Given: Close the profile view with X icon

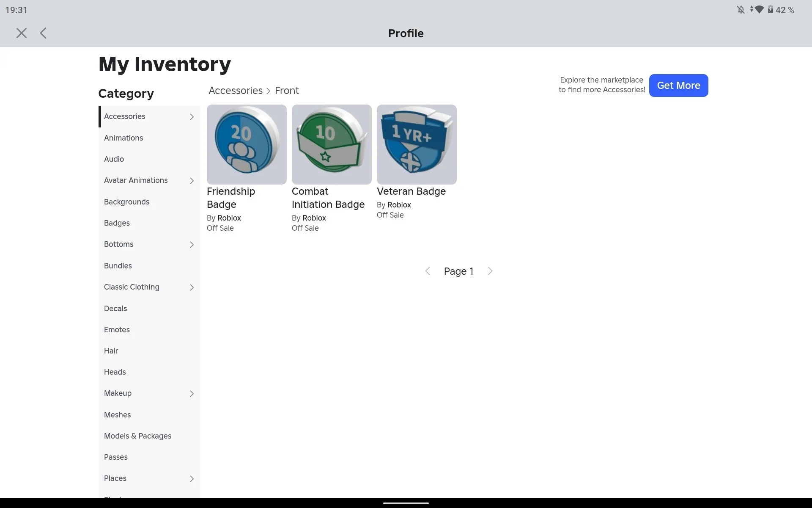Looking at the screenshot, I should point(22,33).
